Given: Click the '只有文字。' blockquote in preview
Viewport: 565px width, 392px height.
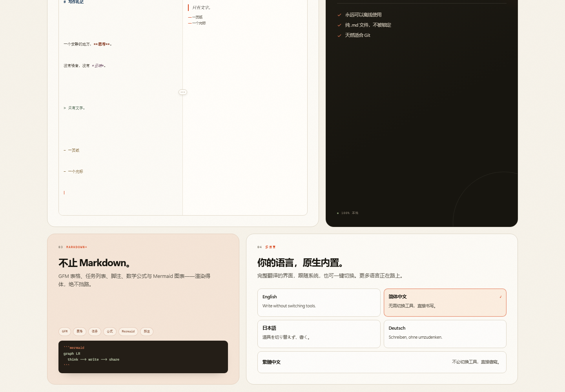Looking at the screenshot, I should coord(202,7).
